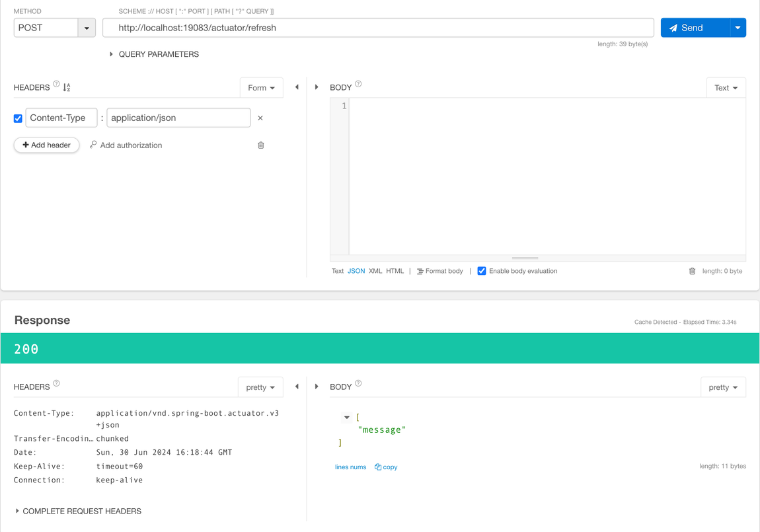Open the Send options dropdown arrow
The image size is (760, 532).
(x=738, y=28)
